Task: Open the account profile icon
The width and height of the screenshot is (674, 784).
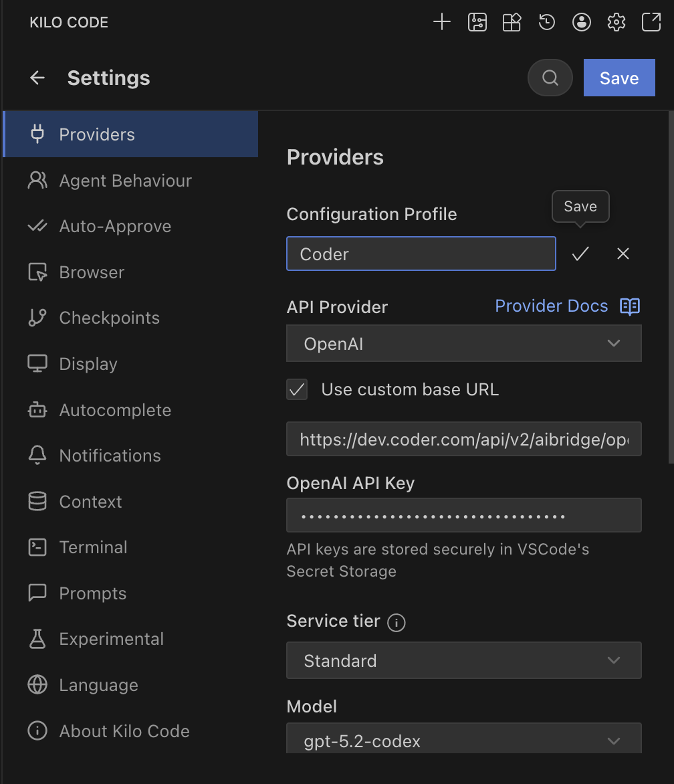Action: (x=581, y=22)
